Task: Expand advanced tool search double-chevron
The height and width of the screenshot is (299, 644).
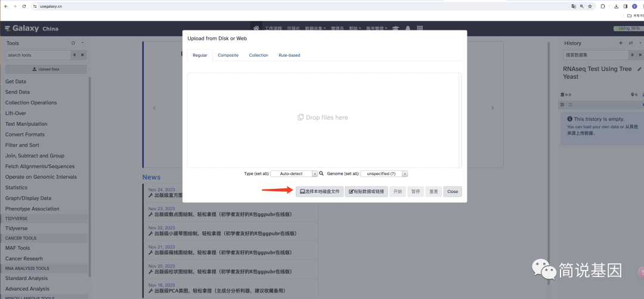Action: 75,55
